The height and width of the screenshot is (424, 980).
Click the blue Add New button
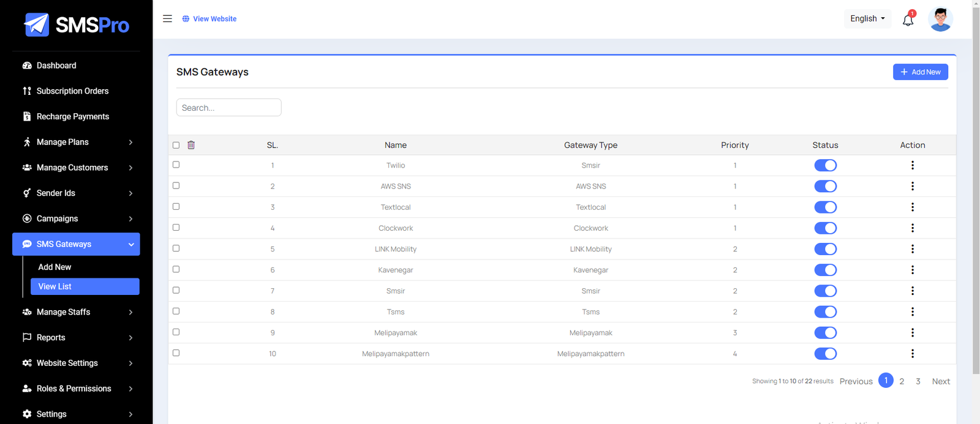[921, 72]
